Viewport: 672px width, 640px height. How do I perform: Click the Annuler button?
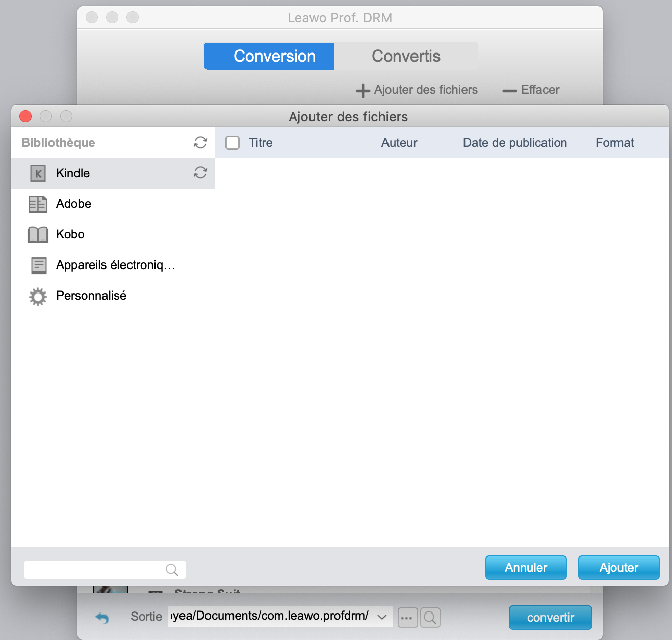coord(526,568)
